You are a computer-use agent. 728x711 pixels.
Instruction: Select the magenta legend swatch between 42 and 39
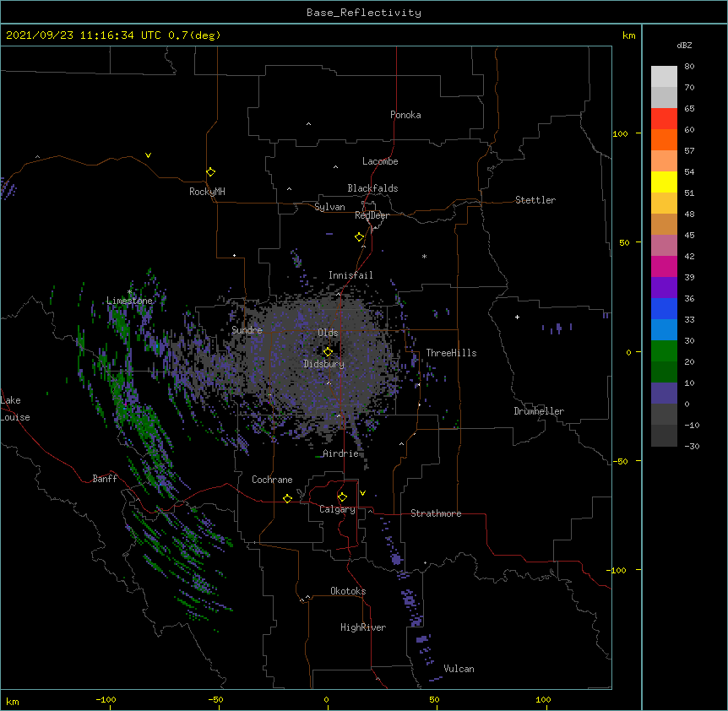[x=664, y=266]
